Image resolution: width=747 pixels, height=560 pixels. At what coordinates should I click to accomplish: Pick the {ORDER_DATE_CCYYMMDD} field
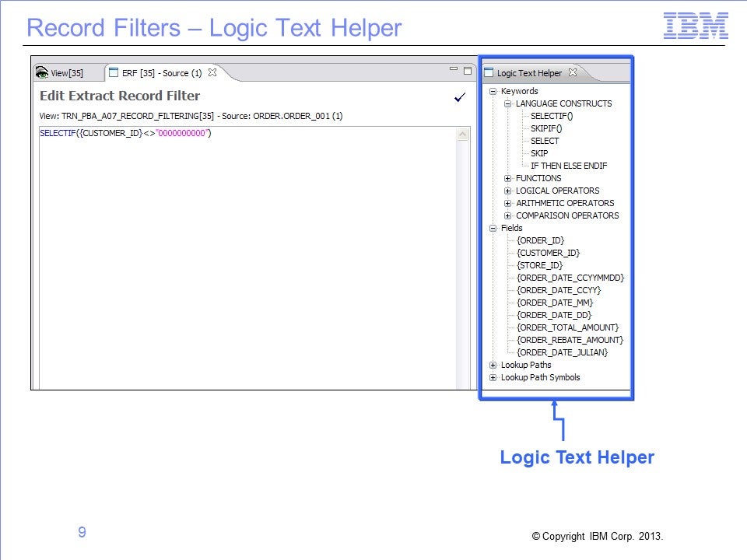click(x=570, y=278)
